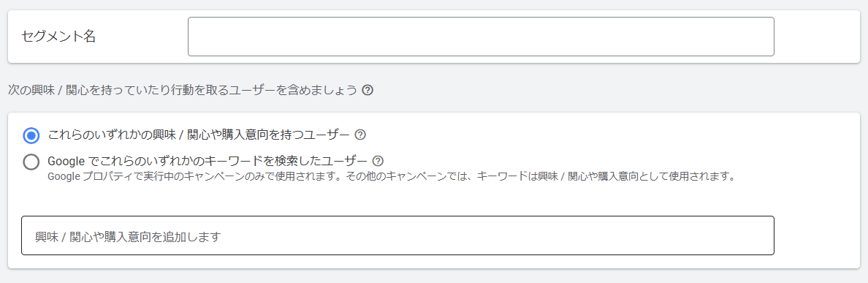Click label text Google でこれらのいずれかのキーワードを検索したユーザー

pos(208,161)
